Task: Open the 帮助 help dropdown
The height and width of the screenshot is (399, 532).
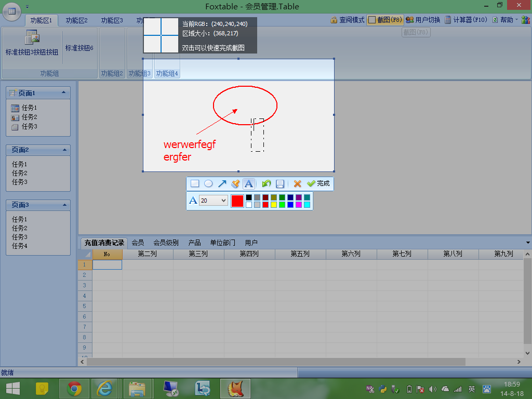Action: tap(505, 20)
